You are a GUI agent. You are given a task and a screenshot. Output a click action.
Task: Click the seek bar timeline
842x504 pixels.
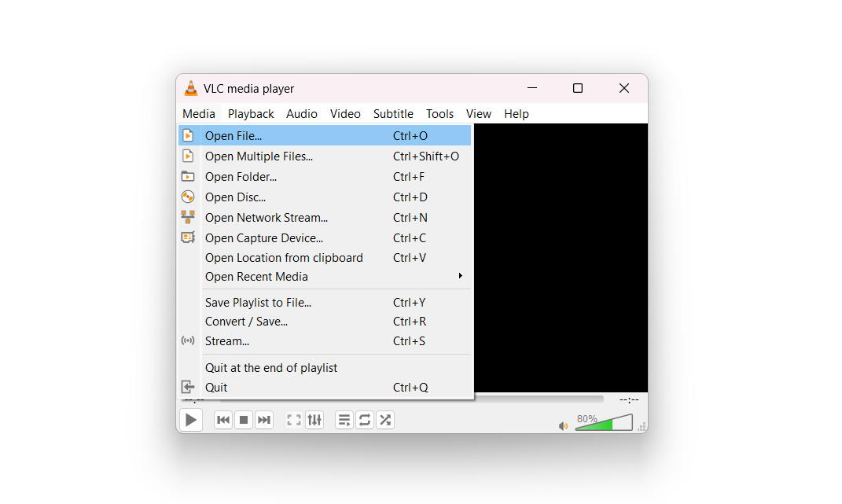[539, 399]
